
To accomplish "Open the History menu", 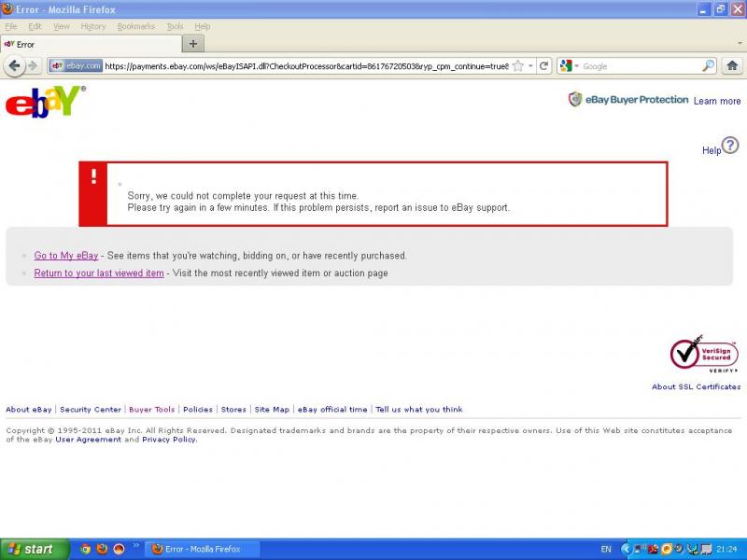I will tap(93, 26).
